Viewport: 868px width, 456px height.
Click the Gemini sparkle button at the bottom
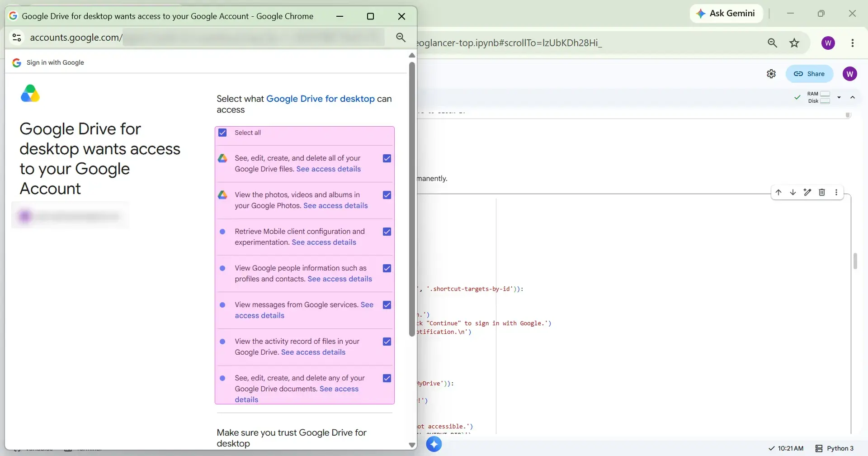click(x=434, y=444)
